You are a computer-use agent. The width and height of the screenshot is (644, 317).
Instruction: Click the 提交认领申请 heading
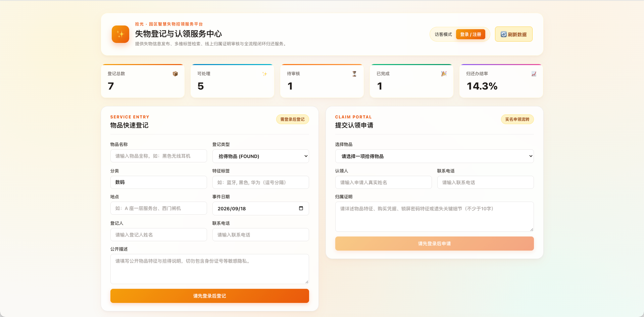(x=354, y=125)
